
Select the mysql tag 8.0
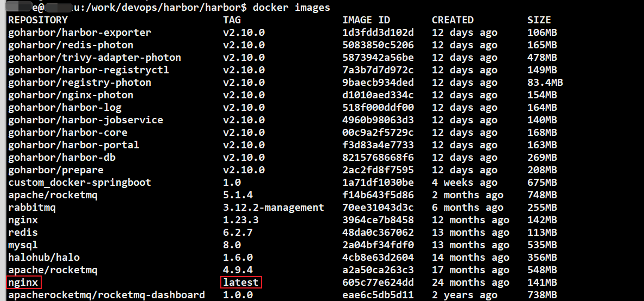point(232,246)
